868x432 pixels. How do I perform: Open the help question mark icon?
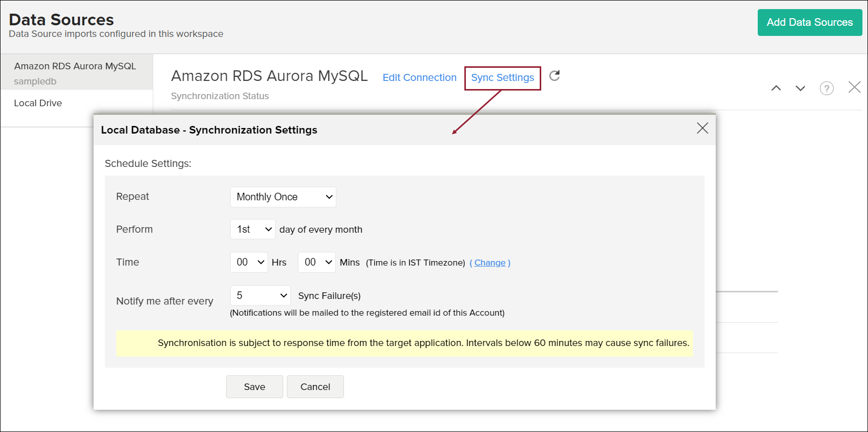point(827,89)
